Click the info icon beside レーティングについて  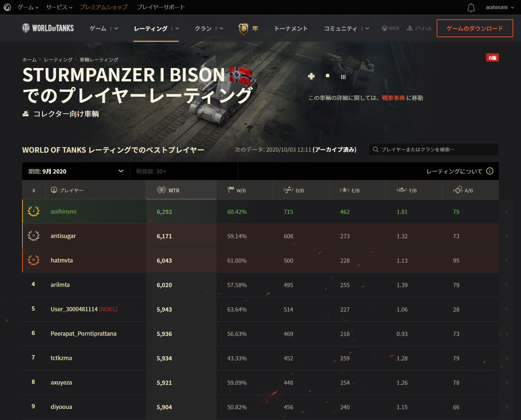coord(490,171)
